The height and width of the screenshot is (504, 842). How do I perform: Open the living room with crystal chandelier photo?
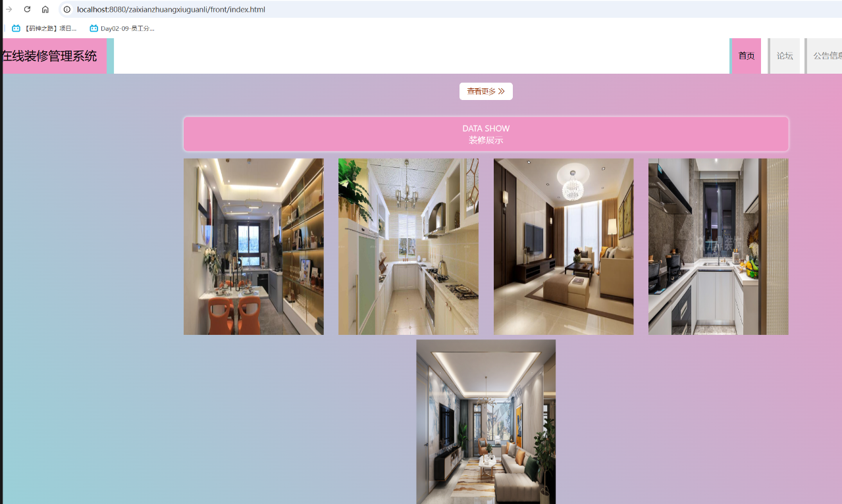point(564,247)
